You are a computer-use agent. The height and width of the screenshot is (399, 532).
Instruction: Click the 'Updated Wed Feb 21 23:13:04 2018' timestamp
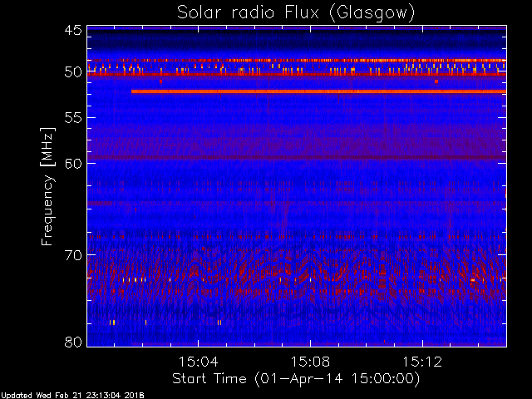72,396
